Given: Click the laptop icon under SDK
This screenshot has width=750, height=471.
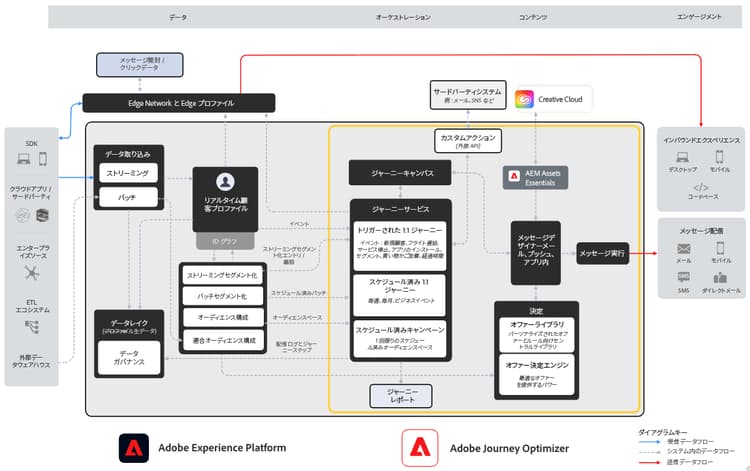Looking at the screenshot, I should 23,159.
